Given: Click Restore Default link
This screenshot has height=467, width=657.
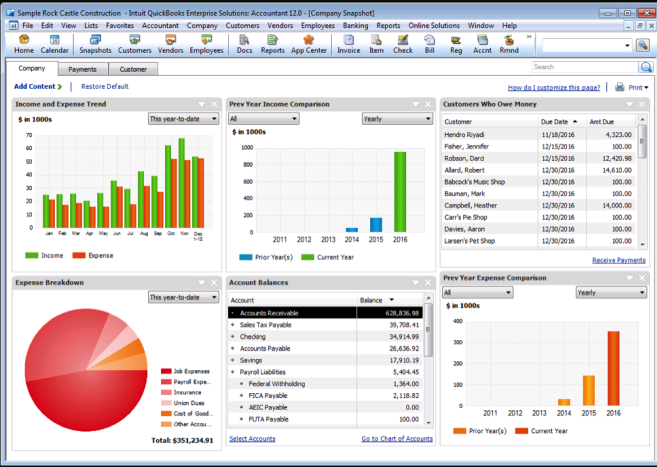Looking at the screenshot, I should click(105, 86).
